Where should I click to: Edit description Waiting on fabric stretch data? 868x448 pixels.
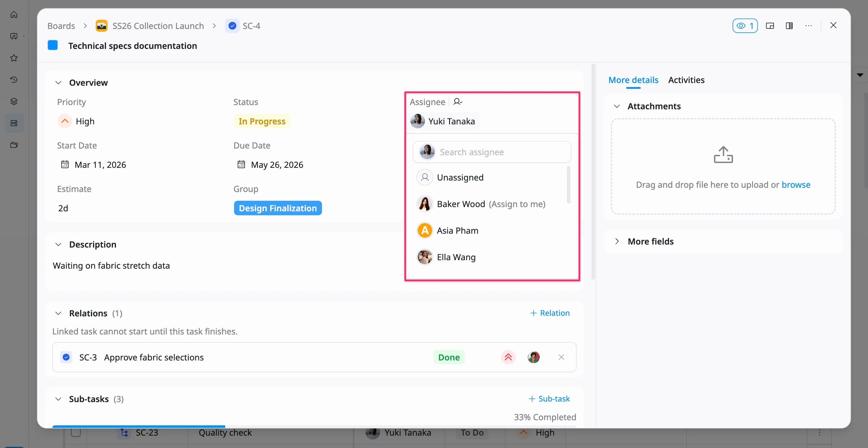[x=111, y=265]
